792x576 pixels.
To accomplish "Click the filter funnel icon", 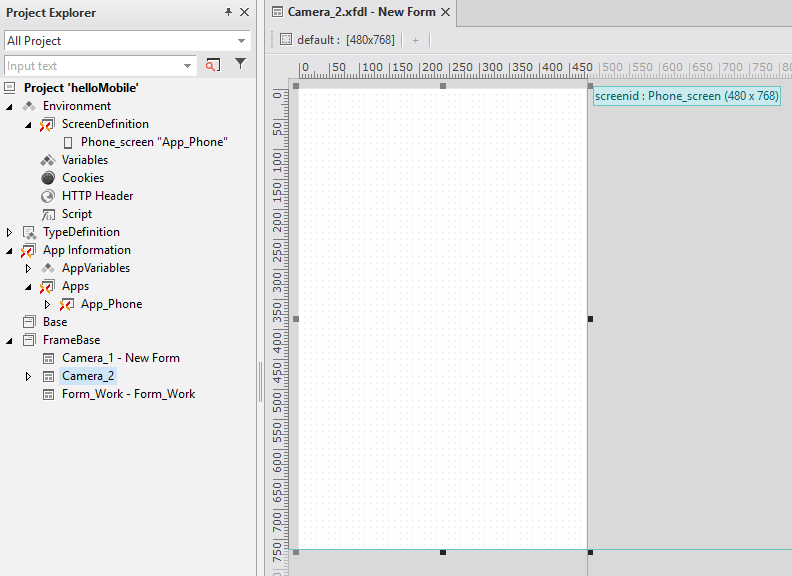I will click(240, 64).
